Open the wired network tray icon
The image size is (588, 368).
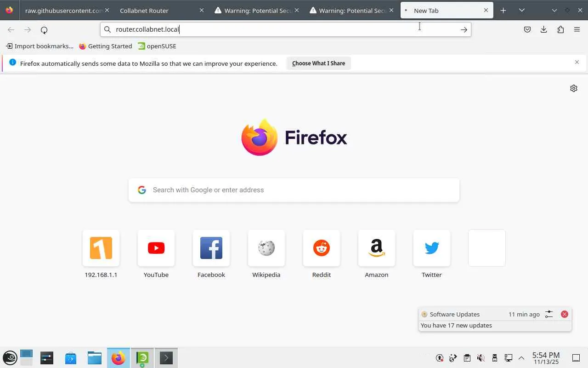point(509,358)
